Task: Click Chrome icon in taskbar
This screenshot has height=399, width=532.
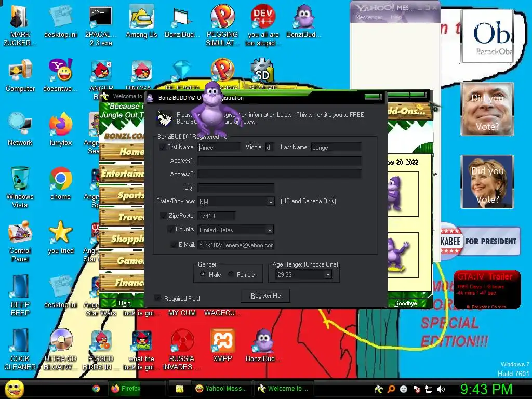Action: pos(96,389)
